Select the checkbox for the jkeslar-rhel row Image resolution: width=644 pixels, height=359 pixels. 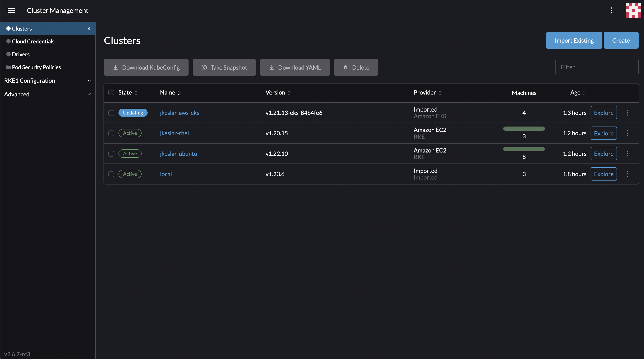point(111,133)
